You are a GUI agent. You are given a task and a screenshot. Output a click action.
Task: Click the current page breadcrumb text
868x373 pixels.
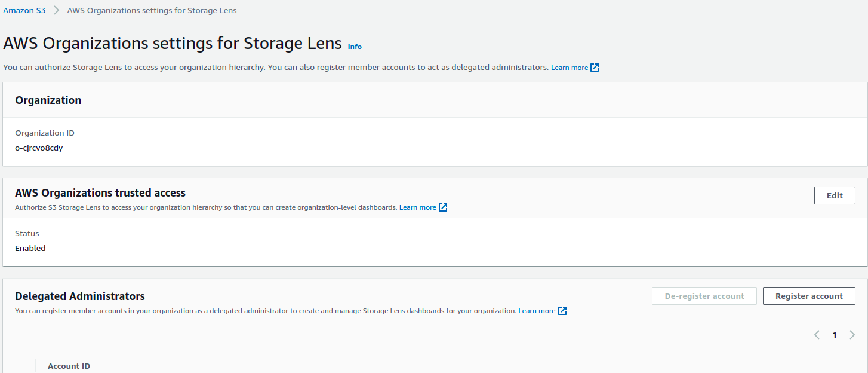(x=152, y=11)
